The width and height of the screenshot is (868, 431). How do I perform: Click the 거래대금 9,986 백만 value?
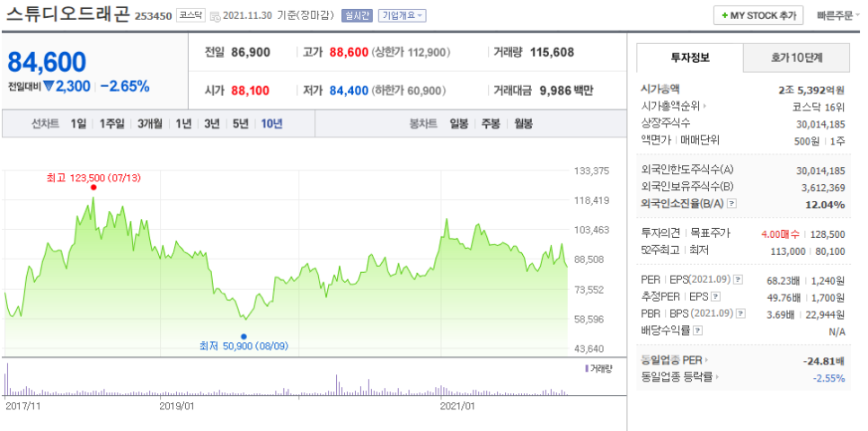[x=566, y=90]
